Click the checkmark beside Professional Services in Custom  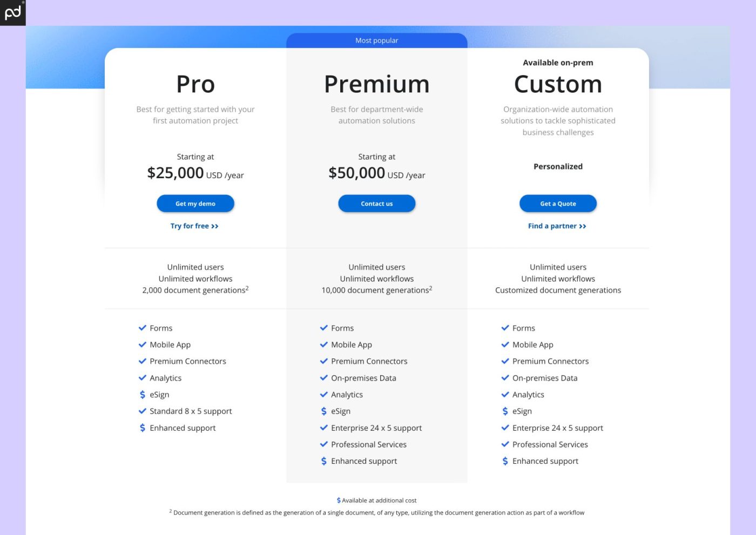[x=505, y=444]
